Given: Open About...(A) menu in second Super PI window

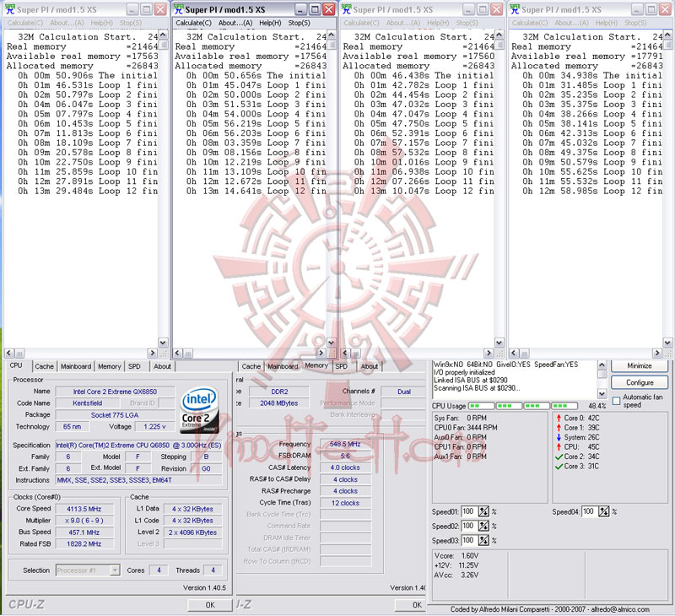Looking at the screenshot, I should click(235, 23).
